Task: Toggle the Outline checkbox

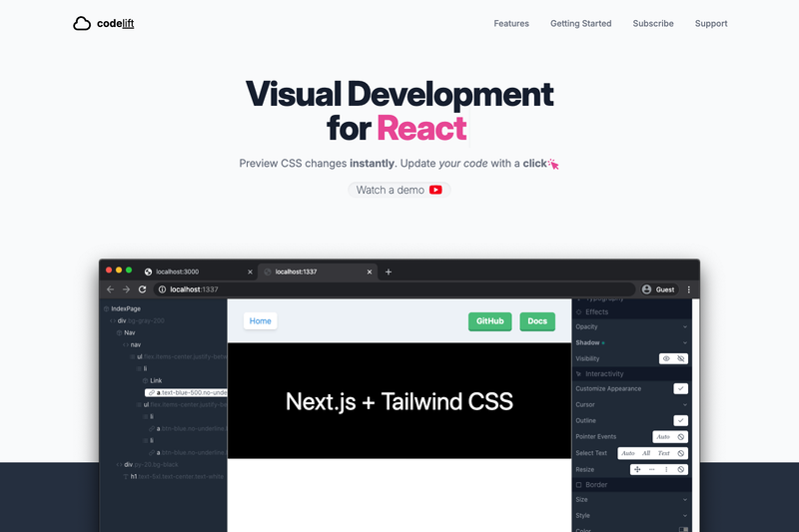Action: pos(681,420)
